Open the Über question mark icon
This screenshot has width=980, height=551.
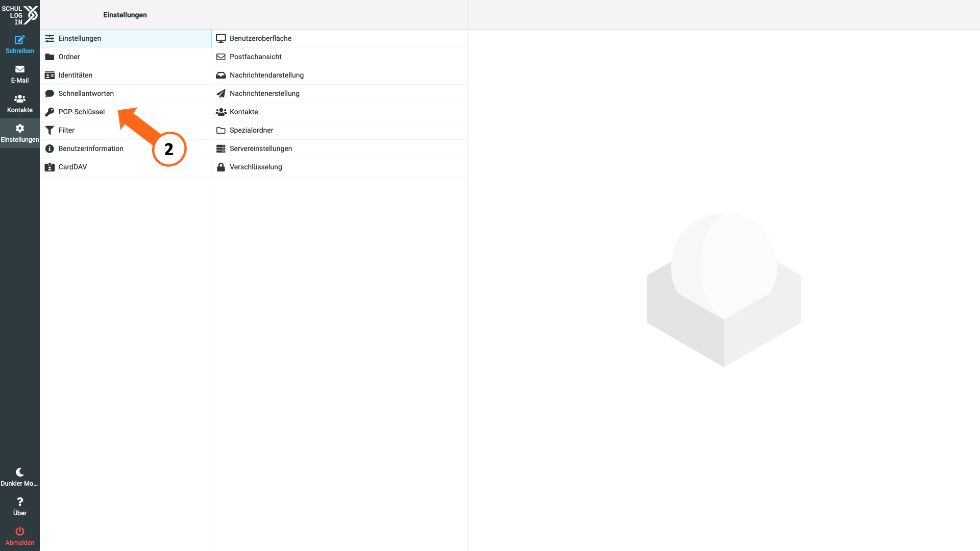(20, 502)
